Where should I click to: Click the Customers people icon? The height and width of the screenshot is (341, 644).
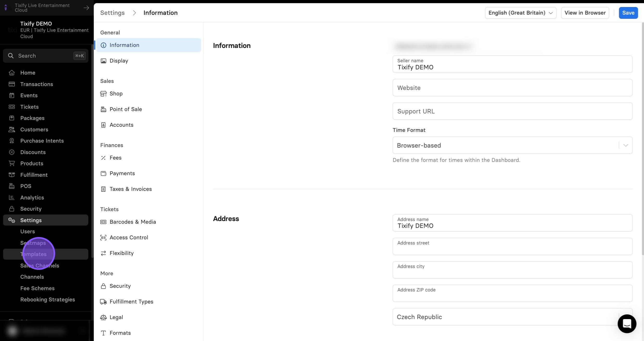tap(11, 129)
